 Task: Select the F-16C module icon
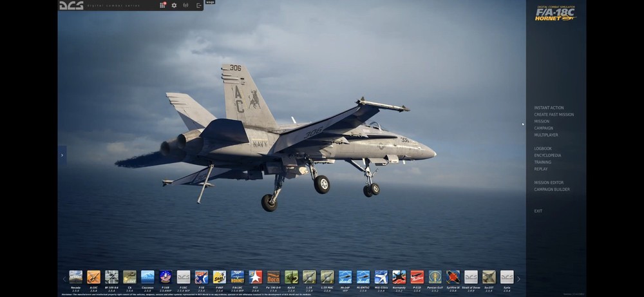(184, 277)
